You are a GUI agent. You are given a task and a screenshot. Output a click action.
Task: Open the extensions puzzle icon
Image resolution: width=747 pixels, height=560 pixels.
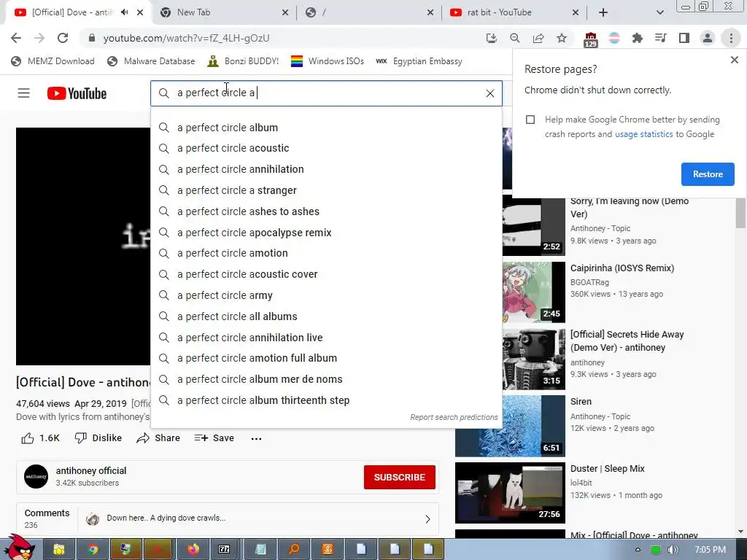[x=637, y=38]
